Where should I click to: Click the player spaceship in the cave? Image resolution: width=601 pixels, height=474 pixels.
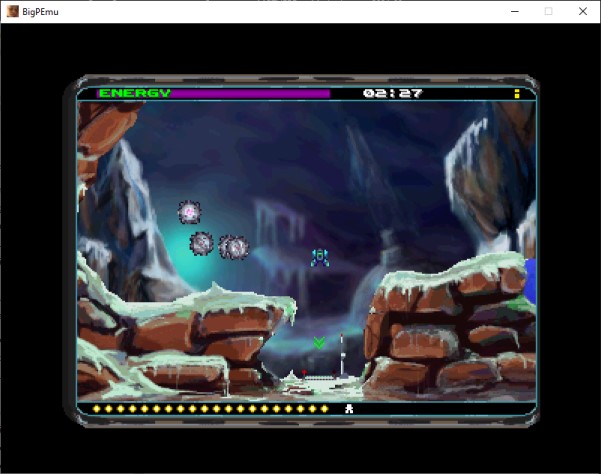[x=320, y=258]
